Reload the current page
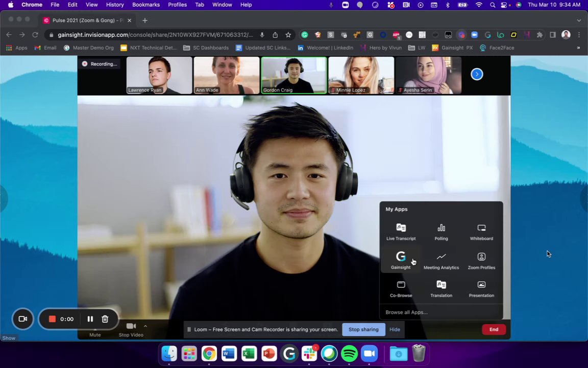 (35, 35)
